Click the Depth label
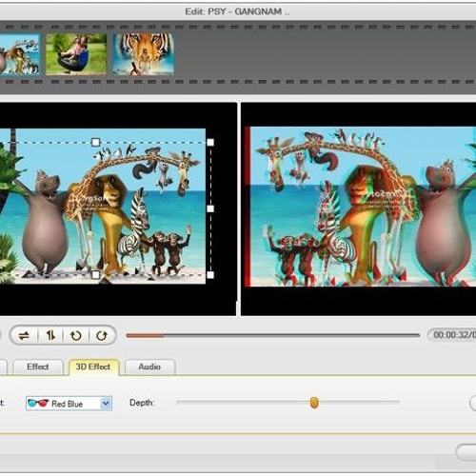Image resolution: width=476 pixels, height=476 pixels. (x=142, y=403)
